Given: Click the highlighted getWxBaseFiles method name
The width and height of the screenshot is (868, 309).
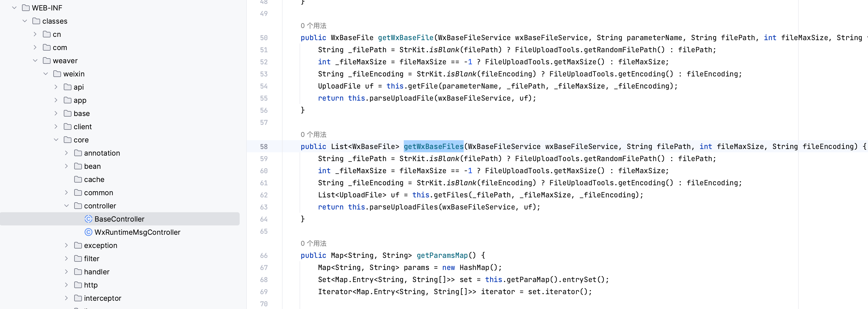Looking at the screenshot, I should coord(433,147).
